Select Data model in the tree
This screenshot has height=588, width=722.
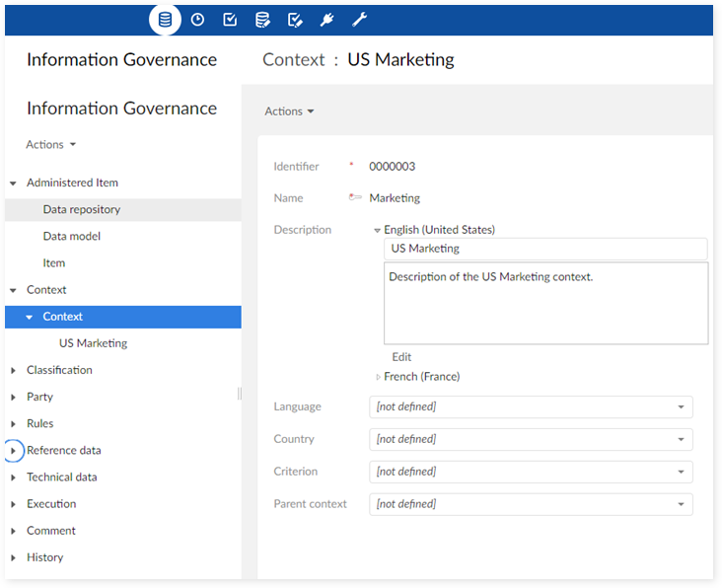point(72,237)
